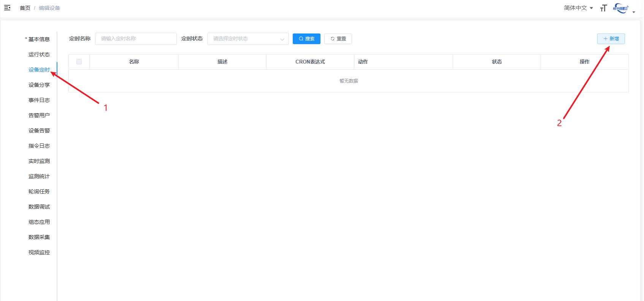Click the reset button with refresh icon
Image resolution: width=644 pixels, height=301 pixels.
point(338,39)
